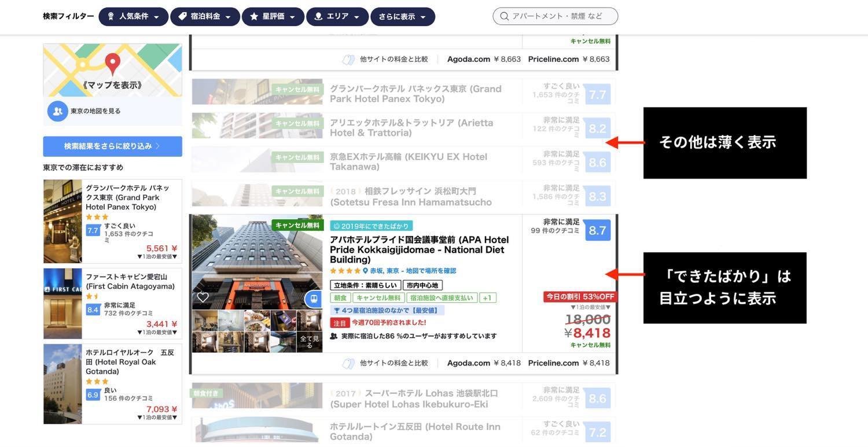Save APA Hotel with the heart icon
Viewport: 868px width, 447px height.
pos(203,297)
